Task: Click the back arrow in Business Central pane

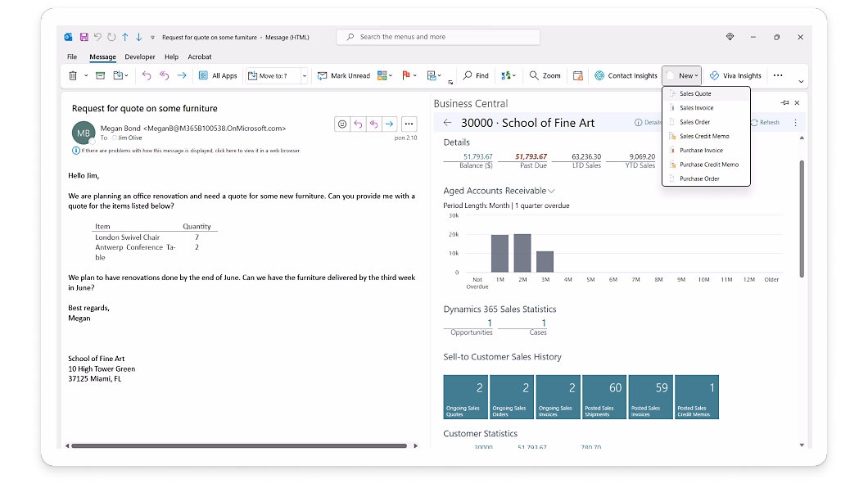Action: pos(447,123)
